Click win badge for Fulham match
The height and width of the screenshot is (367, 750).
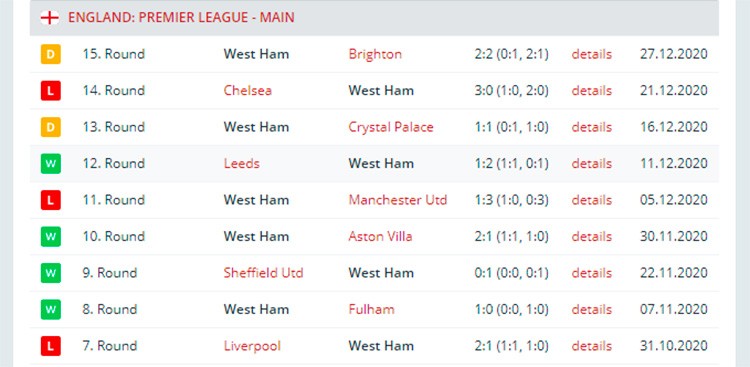click(x=51, y=309)
